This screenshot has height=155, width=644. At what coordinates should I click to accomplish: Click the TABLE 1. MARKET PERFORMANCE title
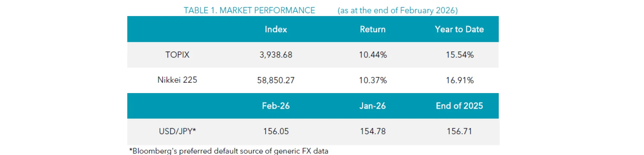[249, 10]
